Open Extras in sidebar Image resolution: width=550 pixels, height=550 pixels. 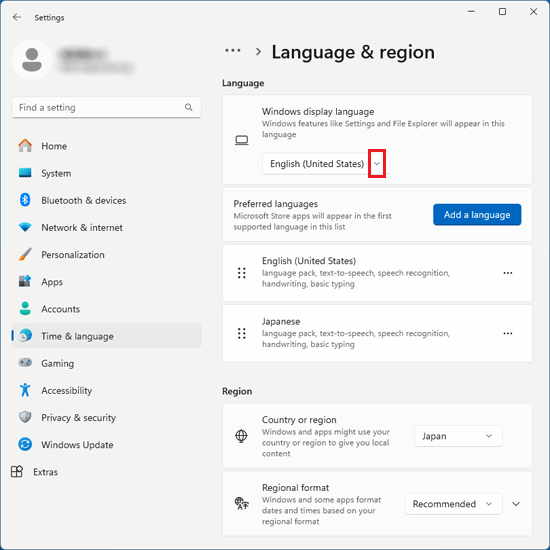[106, 472]
